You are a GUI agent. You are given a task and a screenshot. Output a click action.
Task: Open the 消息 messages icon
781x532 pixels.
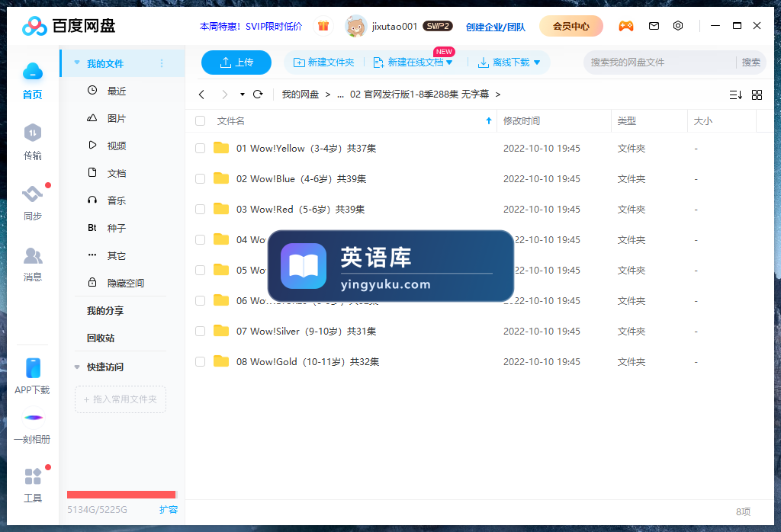32,256
